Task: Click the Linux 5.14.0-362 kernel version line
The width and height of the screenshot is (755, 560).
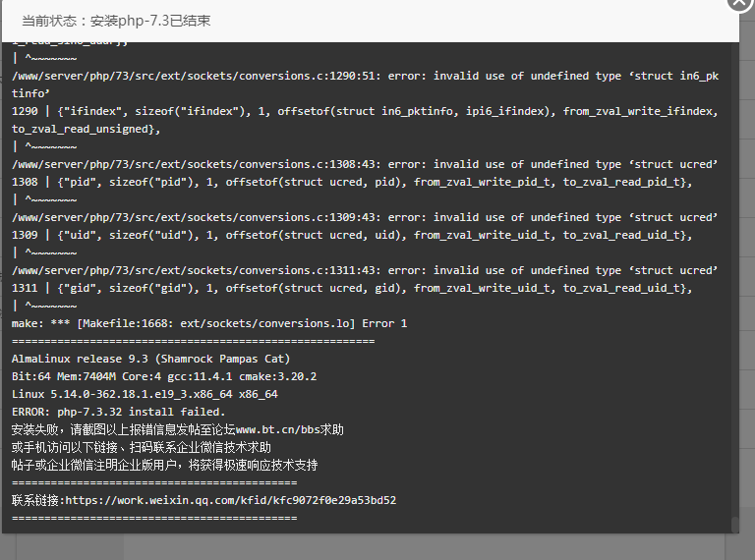Action: pos(145,394)
